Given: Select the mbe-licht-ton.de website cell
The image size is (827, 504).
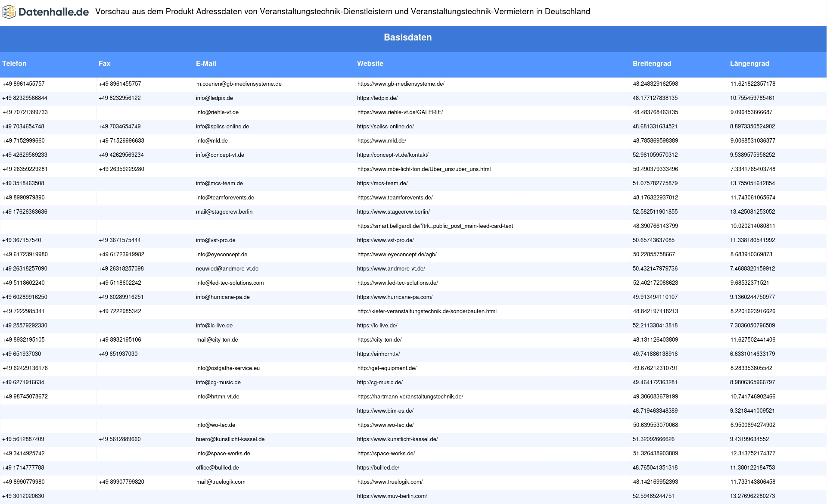Looking at the screenshot, I should pyautogui.click(x=424, y=169).
